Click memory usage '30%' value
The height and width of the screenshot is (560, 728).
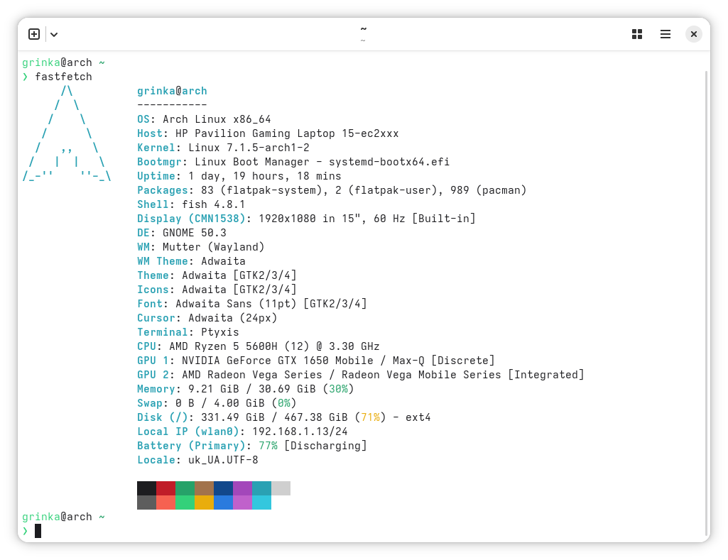tap(339, 389)
